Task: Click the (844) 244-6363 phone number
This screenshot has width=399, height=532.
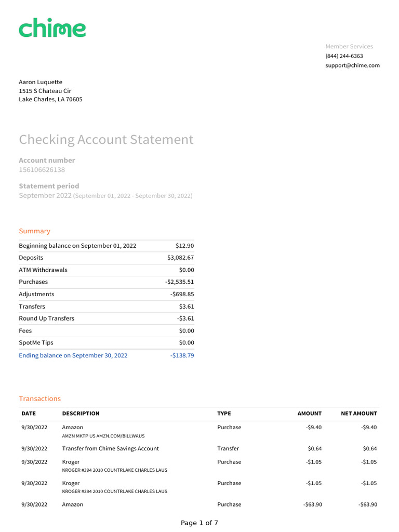Action: pos(344,56)
